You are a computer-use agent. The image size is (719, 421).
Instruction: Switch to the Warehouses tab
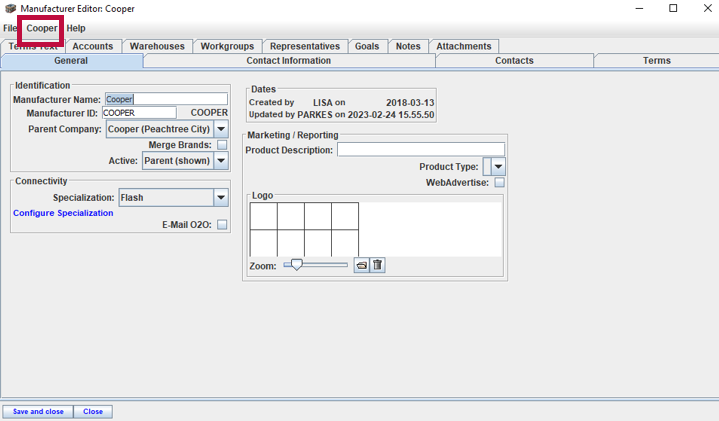[157, 46]
